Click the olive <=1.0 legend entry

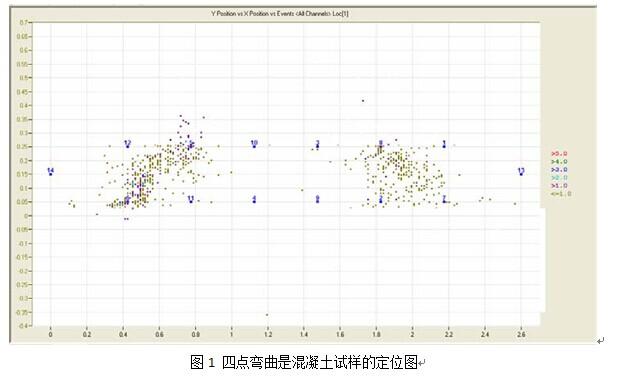pos(561,194)
